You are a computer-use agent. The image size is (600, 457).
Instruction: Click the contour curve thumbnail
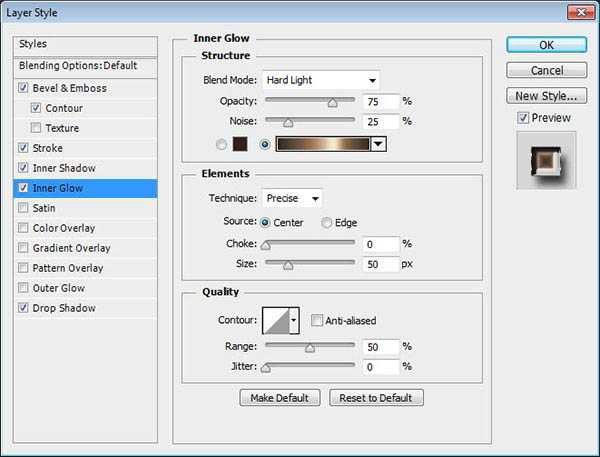coord(275,320)
